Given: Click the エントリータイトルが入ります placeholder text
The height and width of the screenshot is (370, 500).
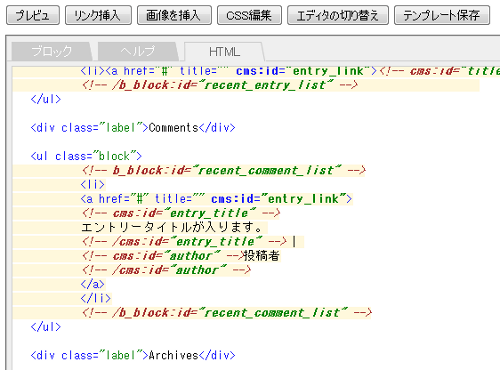Looking at the screenshot, I should click(172, 227).
